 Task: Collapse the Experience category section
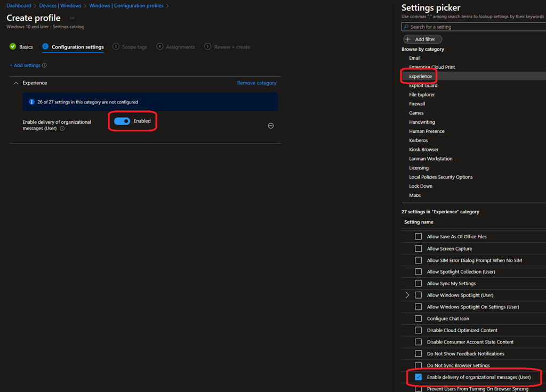pos(16,83)
